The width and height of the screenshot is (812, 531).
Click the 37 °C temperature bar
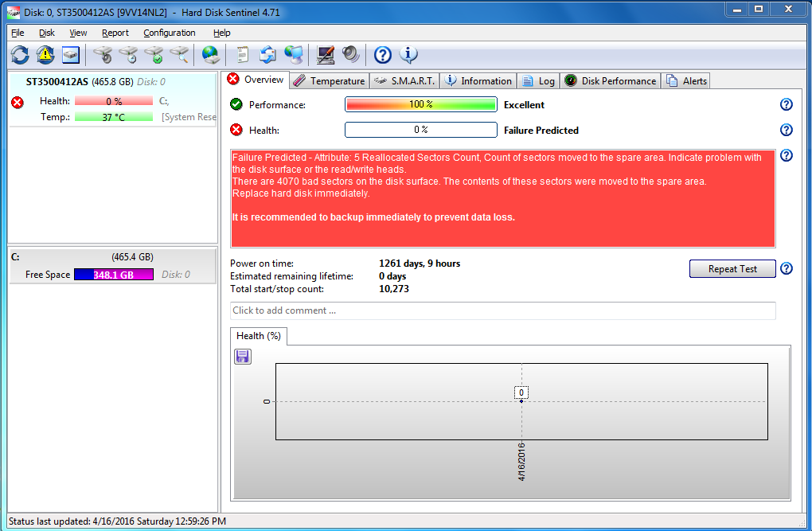(x=114, y=117)
